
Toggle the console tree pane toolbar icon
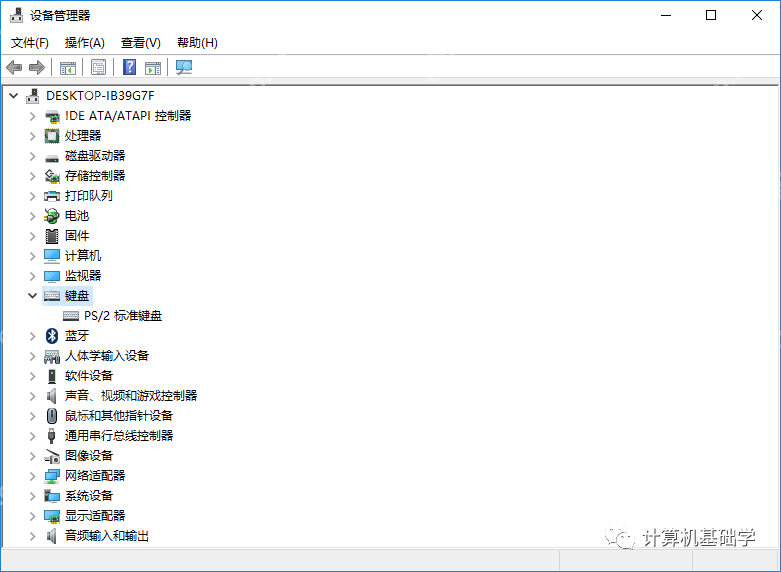pos(68,67)
